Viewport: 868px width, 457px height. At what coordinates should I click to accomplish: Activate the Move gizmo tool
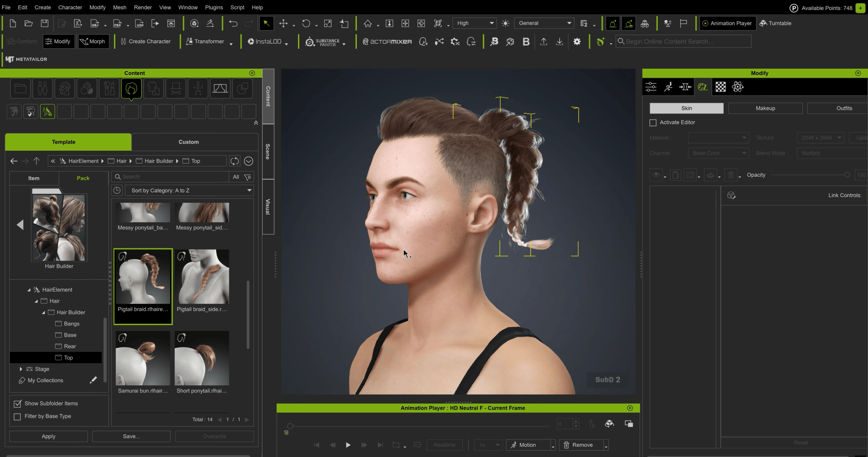(x=283, y=23)
